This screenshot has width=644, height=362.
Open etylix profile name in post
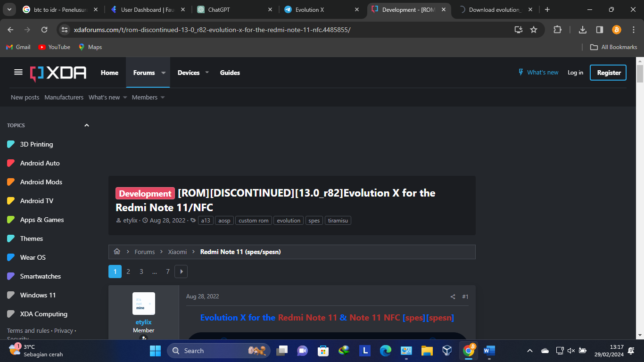144,322
